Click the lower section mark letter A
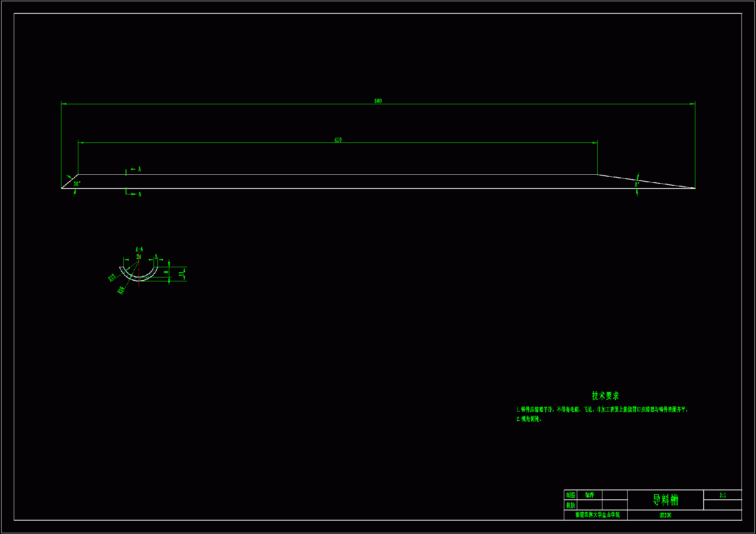Screen dimensions: 756x534 coord(140,194)
